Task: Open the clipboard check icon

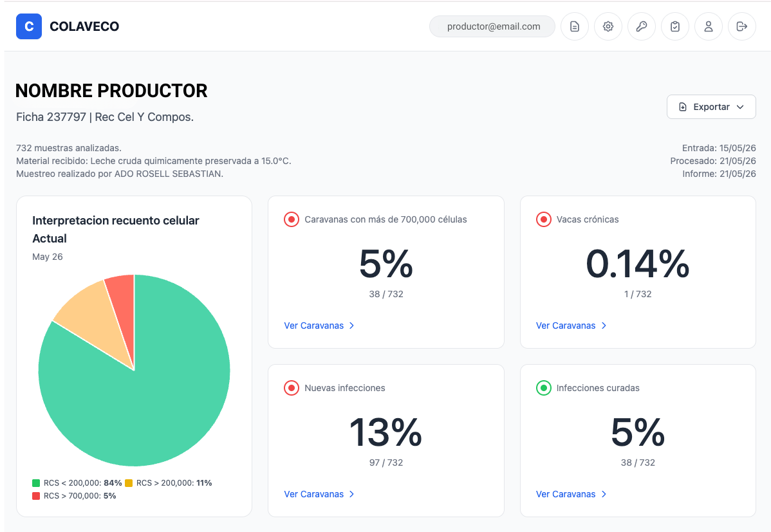Action: pos(675,26)
